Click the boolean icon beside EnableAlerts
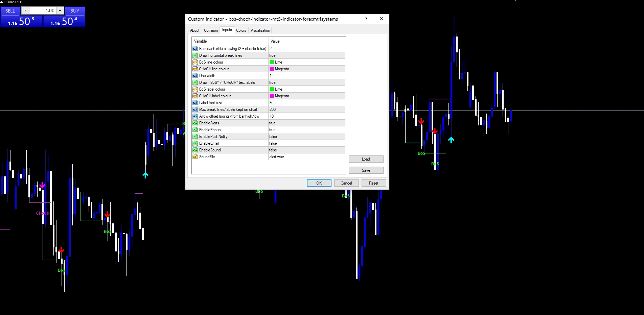Screen dimensions: 644x315 195,123
